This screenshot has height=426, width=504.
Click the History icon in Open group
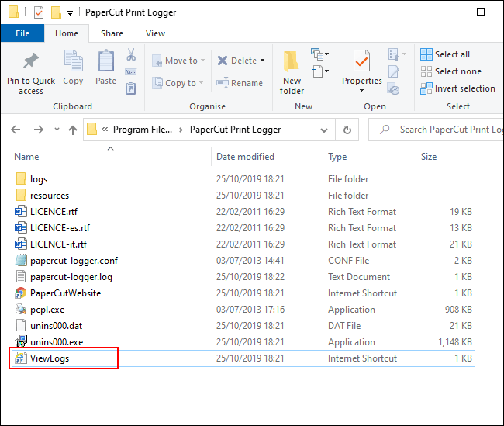click(393, 88)
